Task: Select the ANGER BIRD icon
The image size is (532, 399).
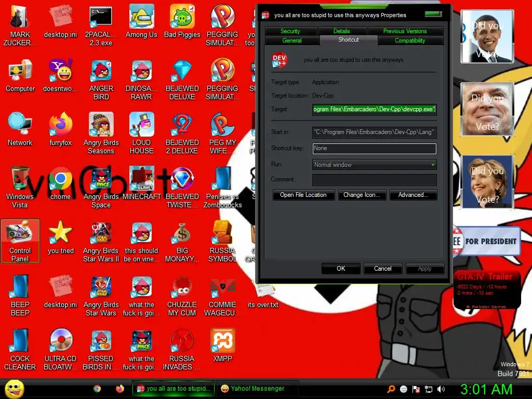Action: pyautogui.click(x=101, y=79)
